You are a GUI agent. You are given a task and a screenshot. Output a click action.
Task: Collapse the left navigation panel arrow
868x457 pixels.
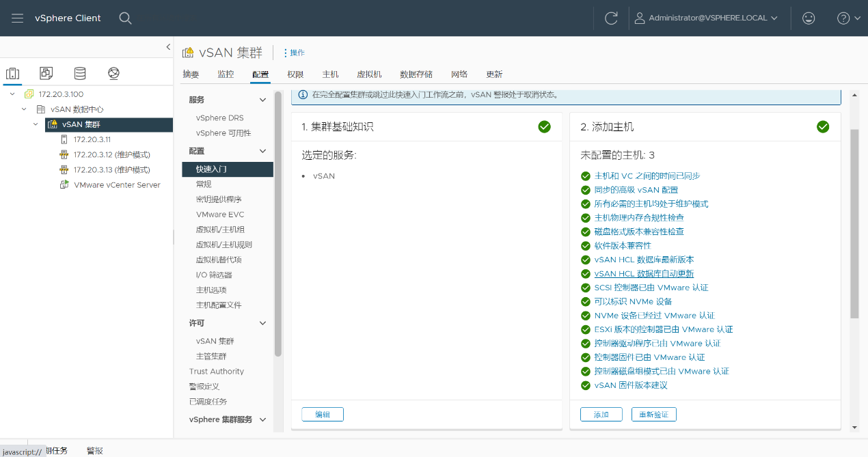168,46
